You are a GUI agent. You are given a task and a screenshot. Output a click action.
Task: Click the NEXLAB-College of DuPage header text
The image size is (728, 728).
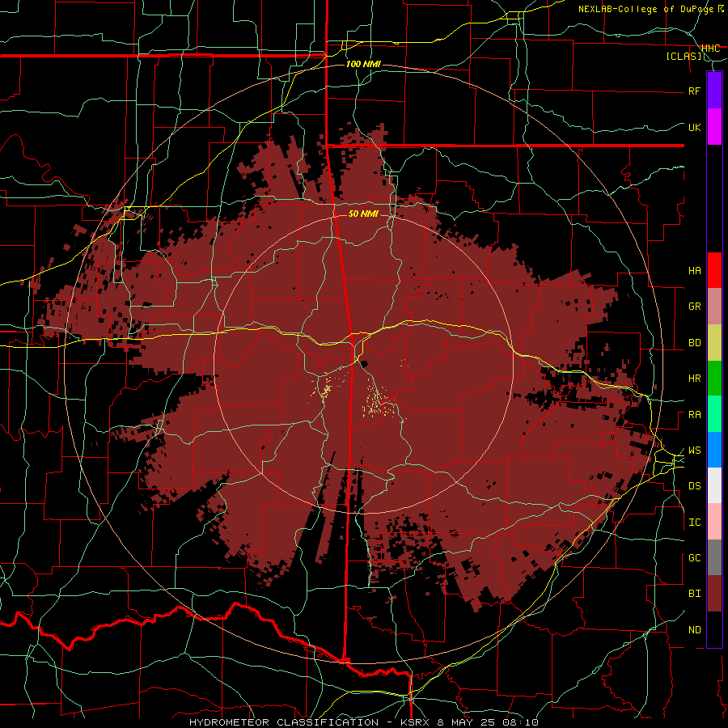[x=645, y=9]
